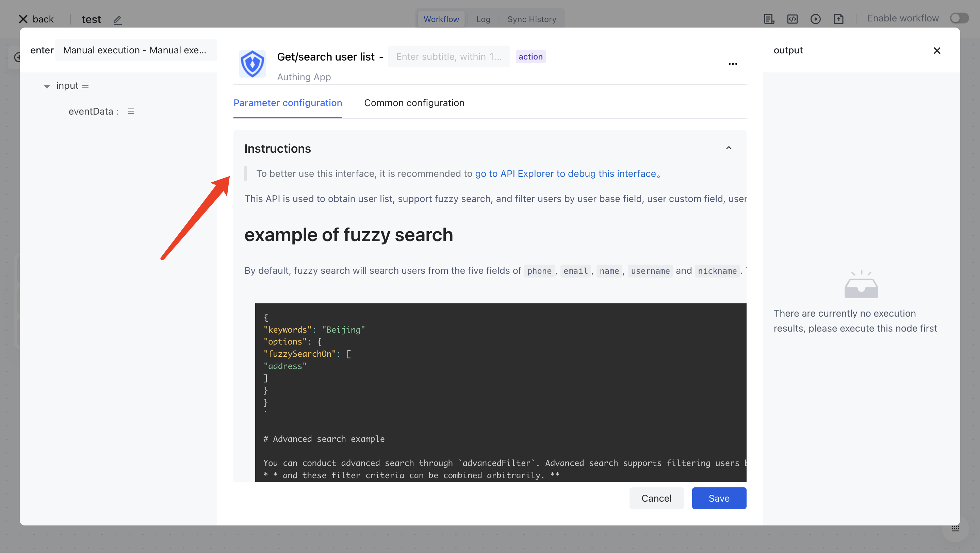Click the document notes icon in toolbar
The width and height of the screenshot is (980, 553).
(x=769, y=19)
